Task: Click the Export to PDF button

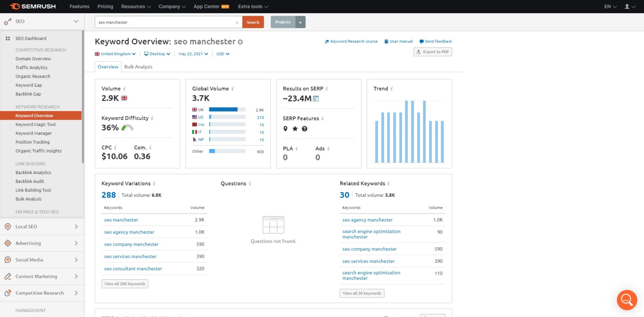Action: pyautogui.click(x=433, y=52)
